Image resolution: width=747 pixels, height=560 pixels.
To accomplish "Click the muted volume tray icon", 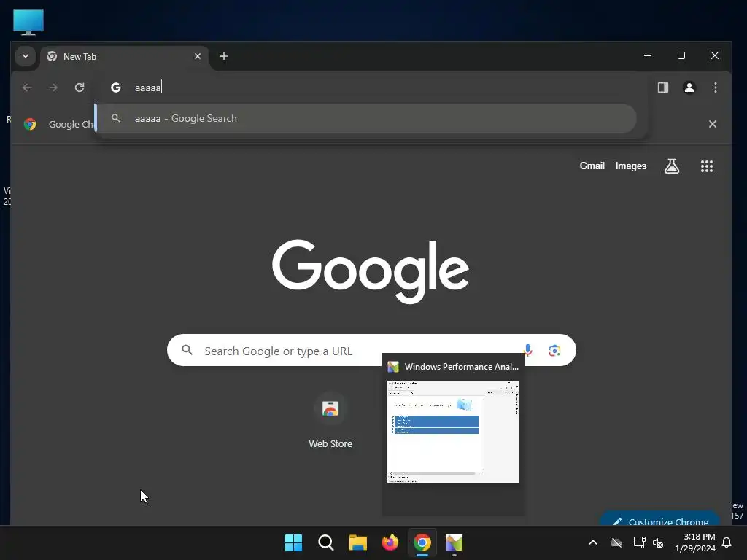I will (x=658, y=542).
